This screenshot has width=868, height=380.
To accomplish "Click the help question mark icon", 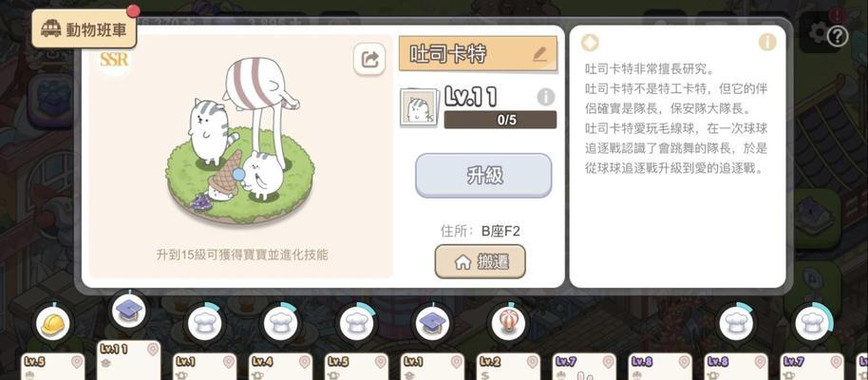I will point(838,36).
